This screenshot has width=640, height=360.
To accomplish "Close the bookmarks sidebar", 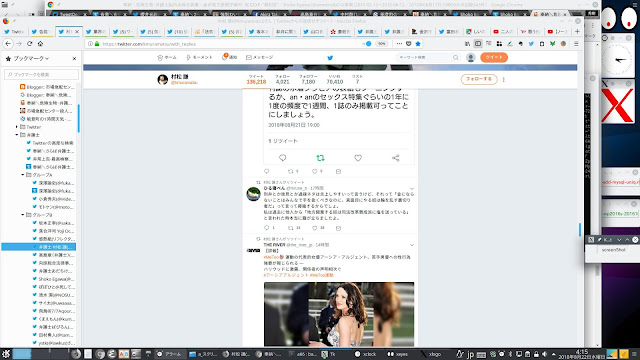I will pyautogui.click(x=74, y=59).
